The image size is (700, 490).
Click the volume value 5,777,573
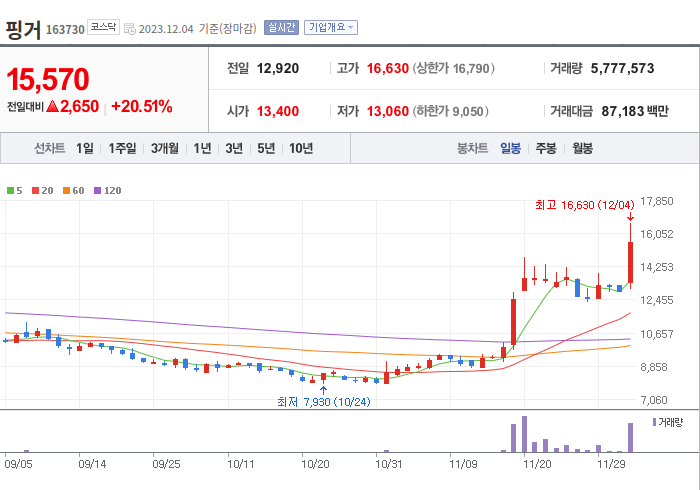(x=622, y=68)
